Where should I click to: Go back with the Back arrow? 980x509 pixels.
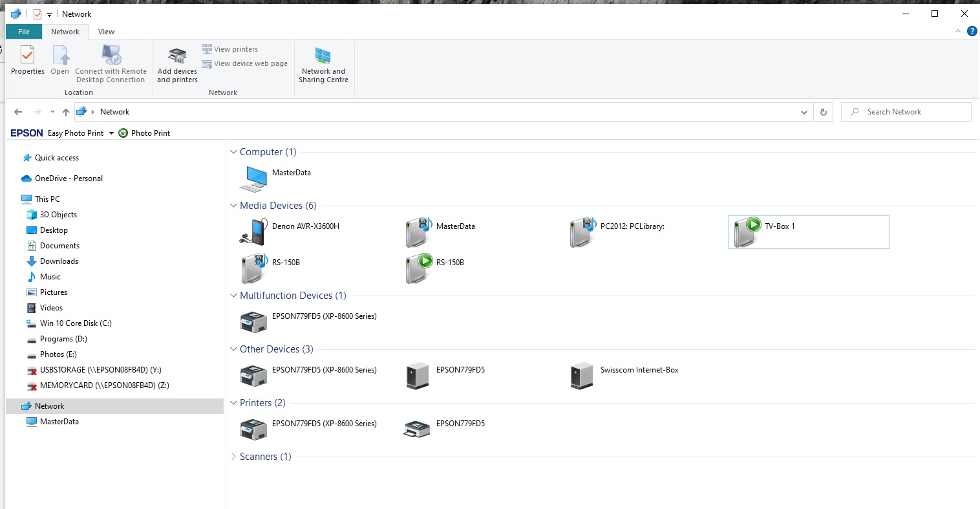(18, 112)
